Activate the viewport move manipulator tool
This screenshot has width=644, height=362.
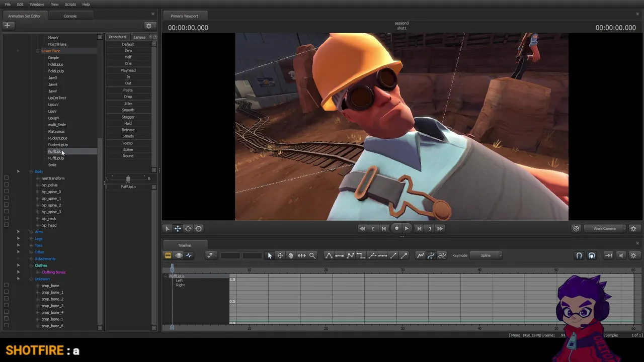tap(178, 229)
